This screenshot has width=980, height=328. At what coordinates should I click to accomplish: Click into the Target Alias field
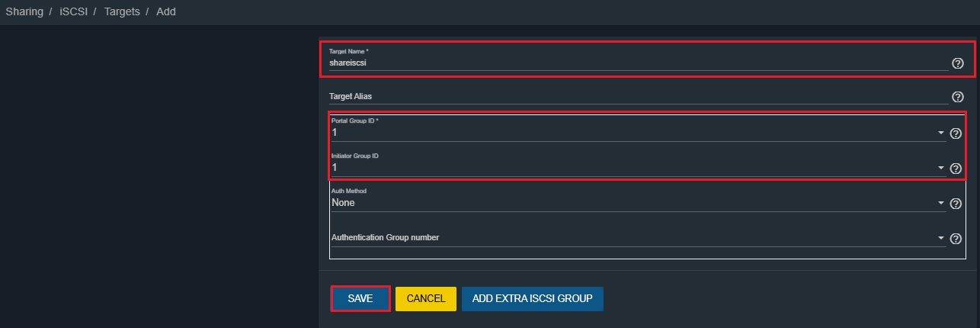coord(636,97)
